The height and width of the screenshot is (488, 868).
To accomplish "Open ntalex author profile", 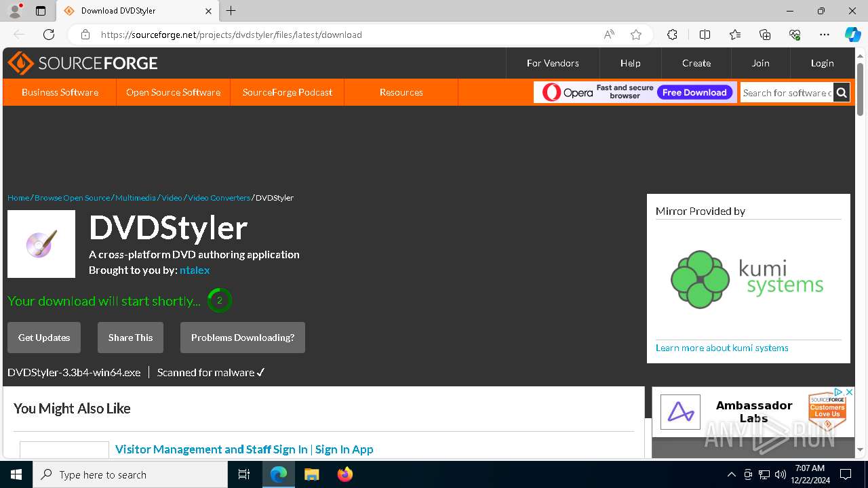I will [195, 270].
